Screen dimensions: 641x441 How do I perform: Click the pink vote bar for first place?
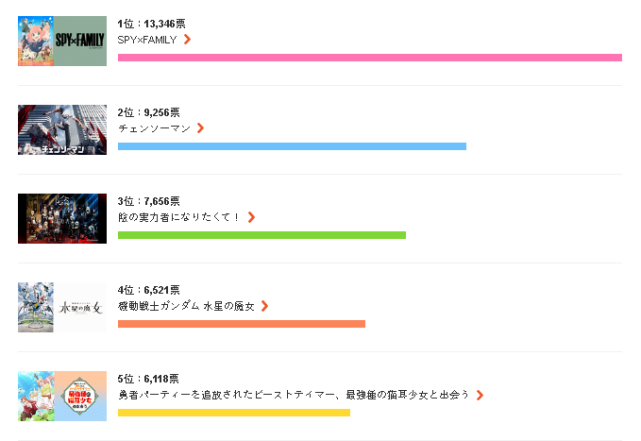[x=369, y=58]
